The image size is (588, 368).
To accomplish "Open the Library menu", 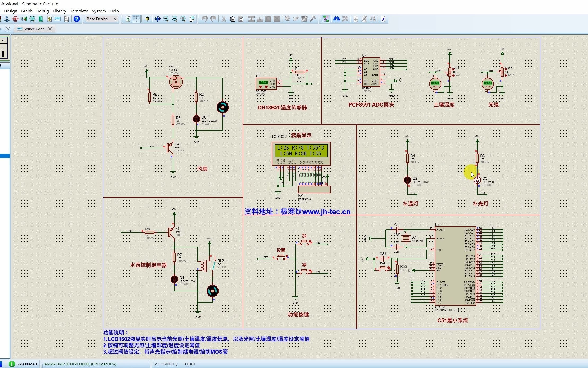I will pos(59,11).
